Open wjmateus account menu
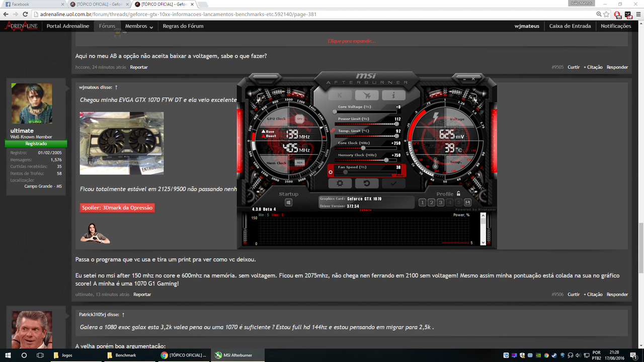Viewport: 644px width, 362px height. click(527, 26)
